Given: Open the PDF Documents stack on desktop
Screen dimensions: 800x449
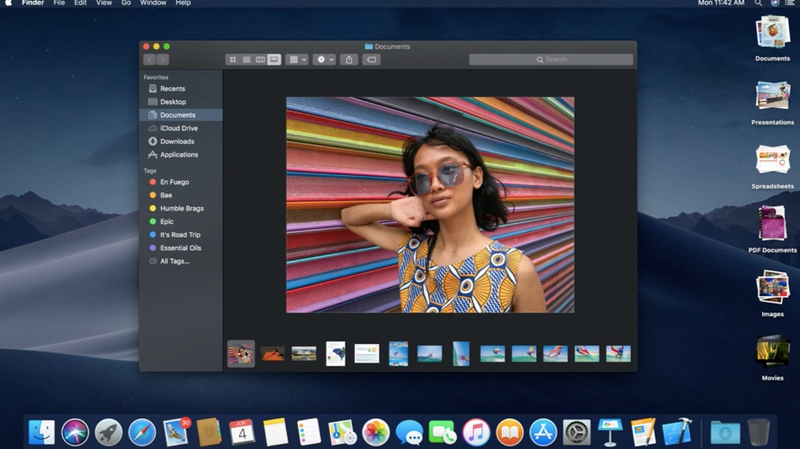Looking at the screenshot, I should (772, 230).
